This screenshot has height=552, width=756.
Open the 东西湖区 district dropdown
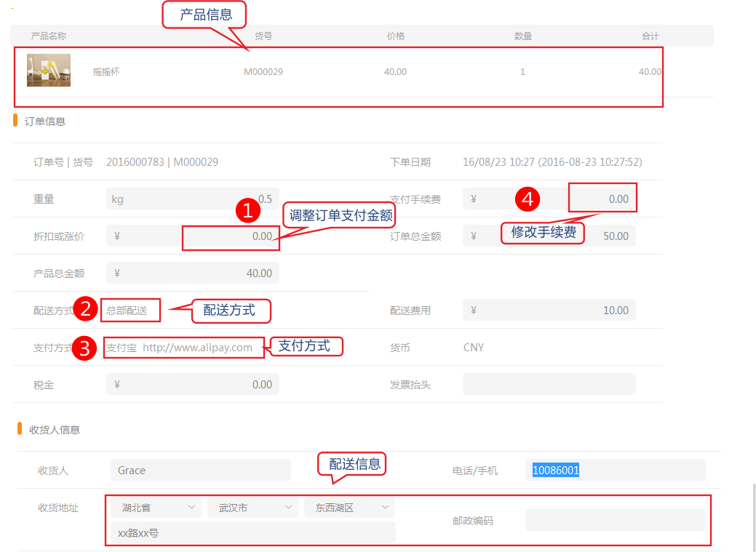point(349,508)
